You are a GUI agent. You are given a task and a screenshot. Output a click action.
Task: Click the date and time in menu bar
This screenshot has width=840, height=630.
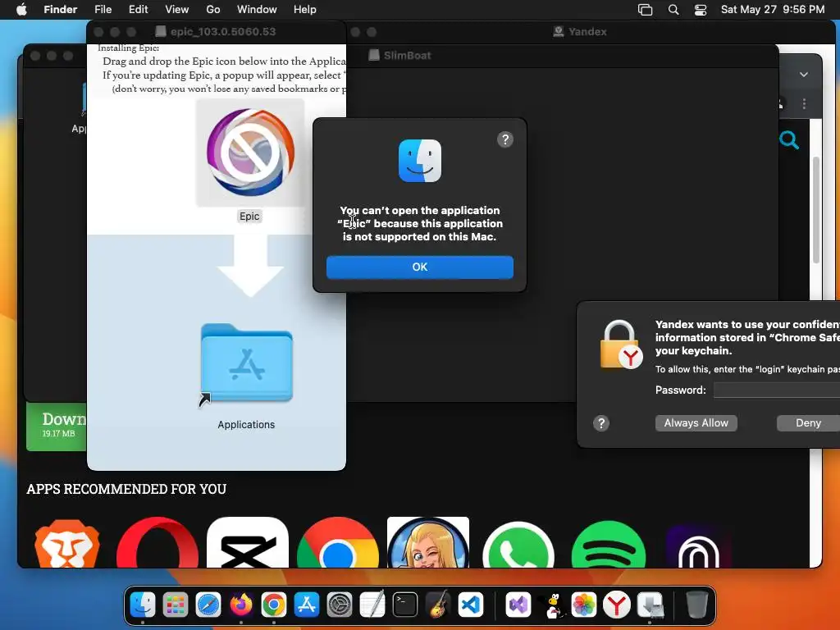773,10
